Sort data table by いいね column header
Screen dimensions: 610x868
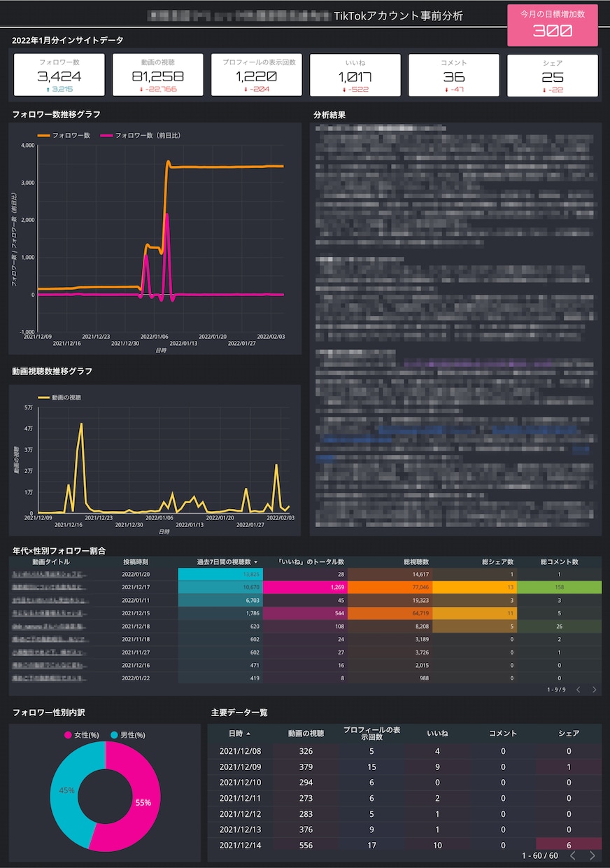pyautogui.click(x=437, y=734)
